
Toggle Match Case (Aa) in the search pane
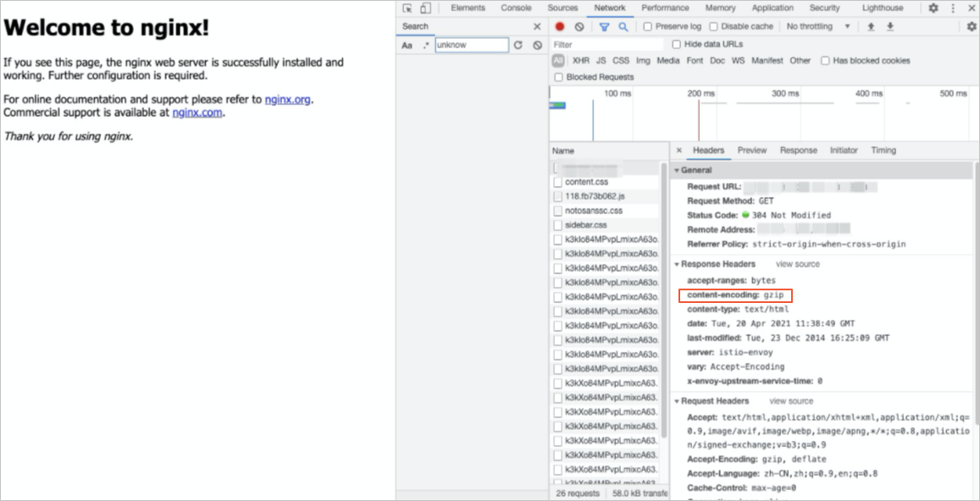(407, 45)
